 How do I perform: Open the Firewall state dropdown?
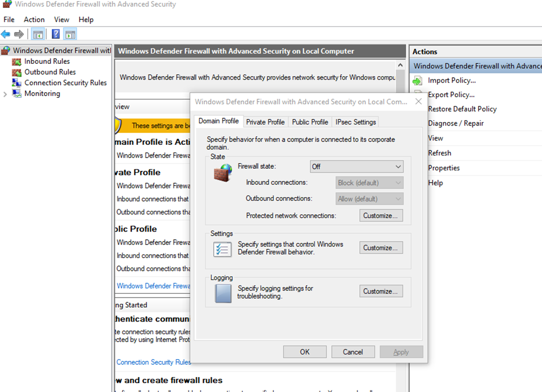(x=356, y=166)
